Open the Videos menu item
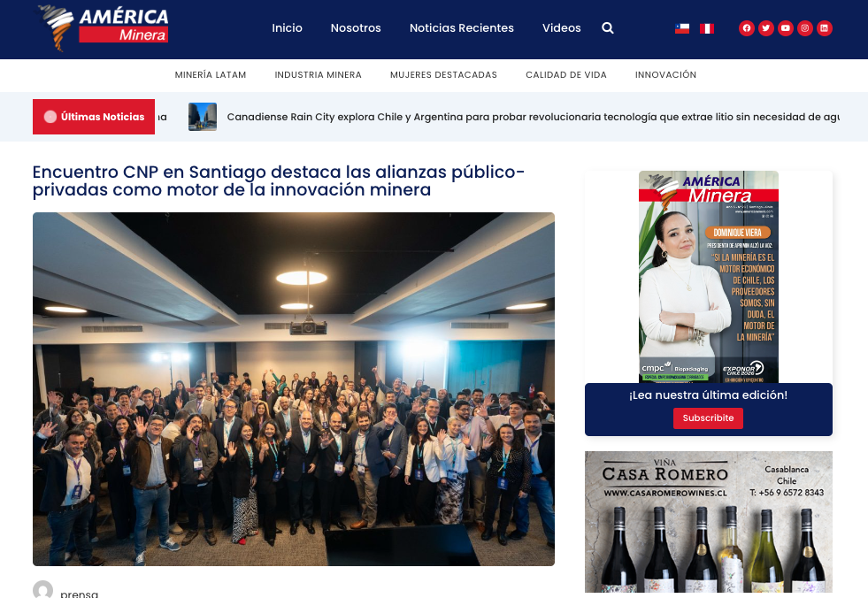The width and height of the screenshot is (868, 598). [x=561, y=28]
